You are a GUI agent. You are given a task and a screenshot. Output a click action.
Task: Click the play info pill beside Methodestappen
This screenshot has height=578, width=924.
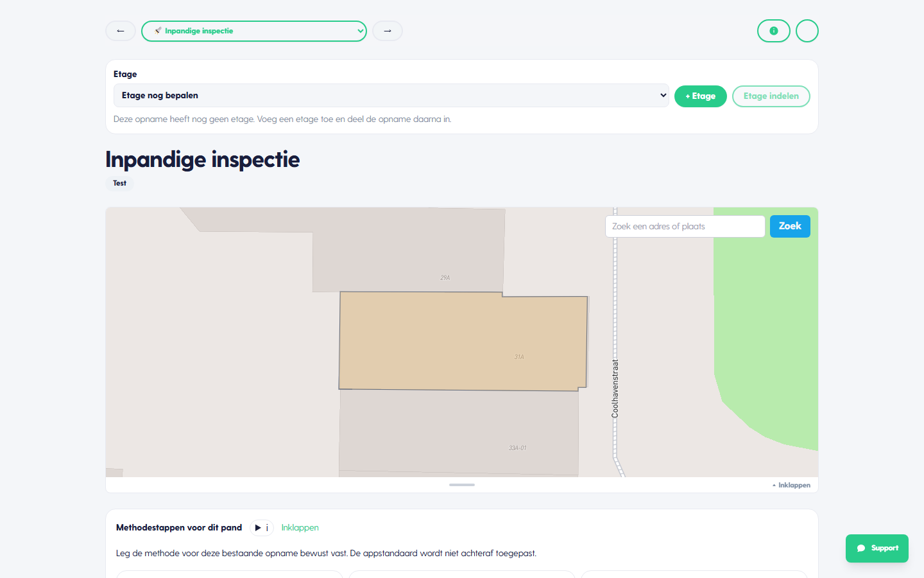262,528
